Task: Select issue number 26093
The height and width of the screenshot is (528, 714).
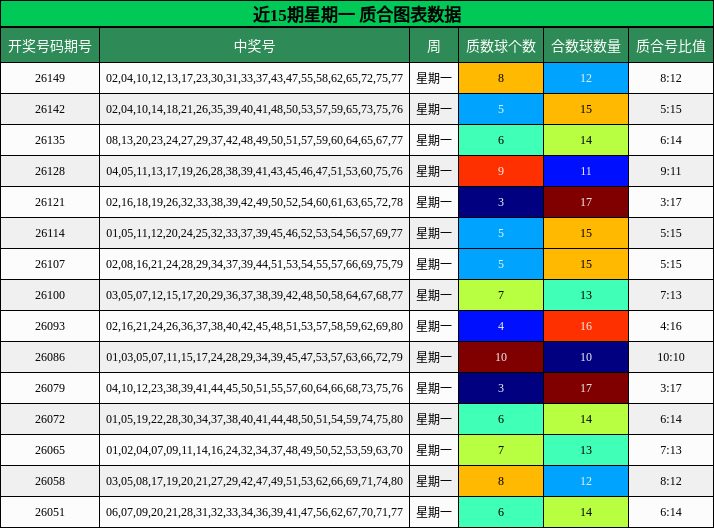Action: tap(50, 325)
